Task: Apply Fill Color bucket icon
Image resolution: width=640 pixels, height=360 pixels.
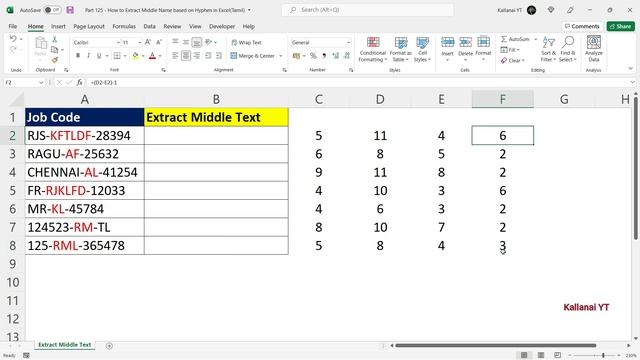Action: [135, 56]
